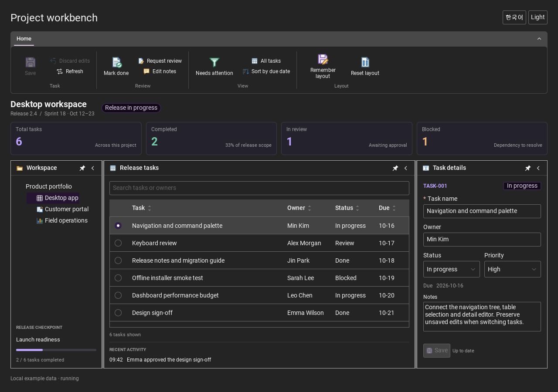This screenshot has height=392, width=558.
Task: Click Remember layout in the ribbon
Action: [x=323, y=67]
